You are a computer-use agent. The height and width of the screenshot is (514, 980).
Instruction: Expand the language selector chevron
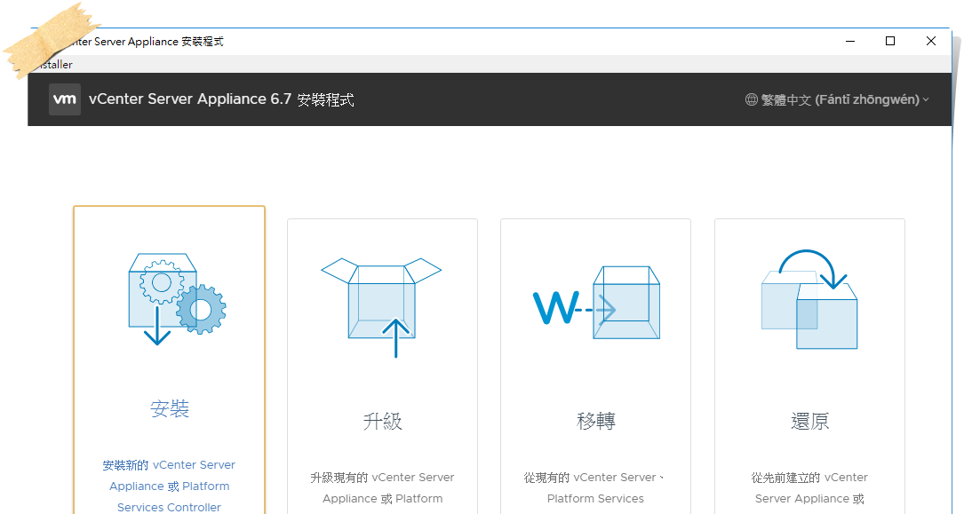925,99
